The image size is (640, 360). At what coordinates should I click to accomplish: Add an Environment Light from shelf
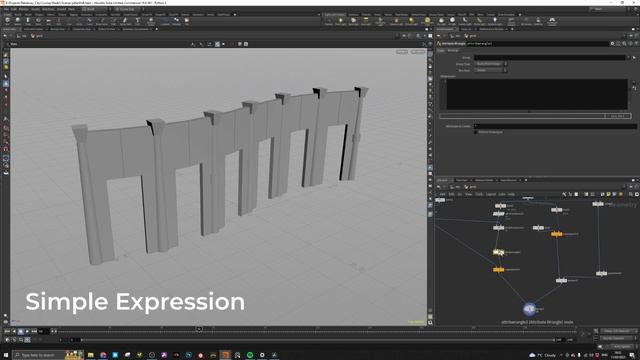click(427, 21)
